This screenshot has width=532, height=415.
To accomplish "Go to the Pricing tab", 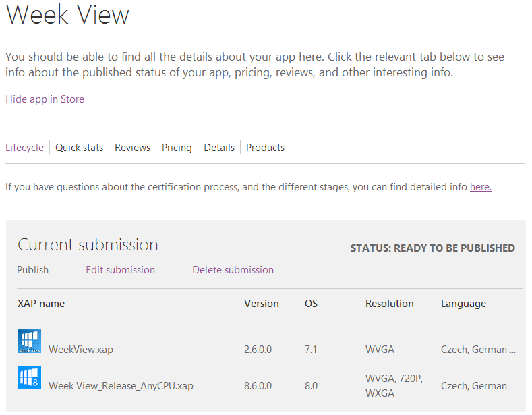I will tap(177, 148).
